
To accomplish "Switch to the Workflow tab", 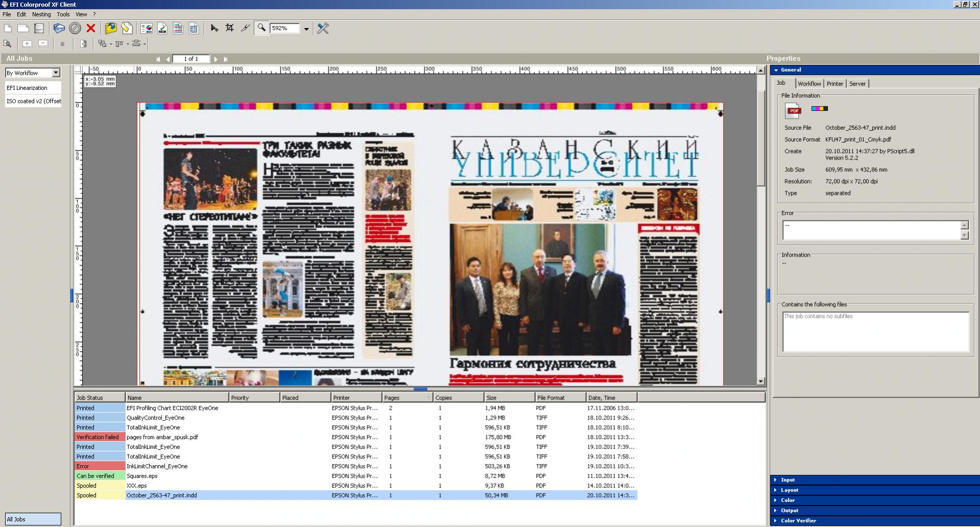I will tap(809, 84).
